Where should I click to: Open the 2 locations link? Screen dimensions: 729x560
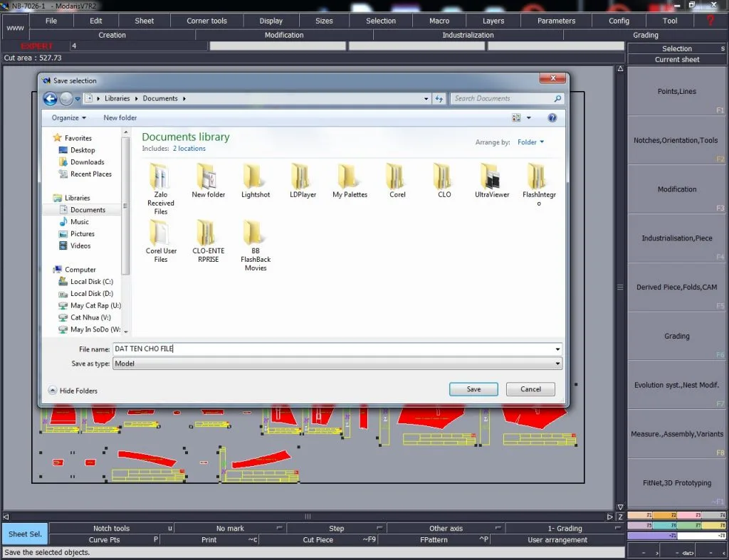coord(189,149)
